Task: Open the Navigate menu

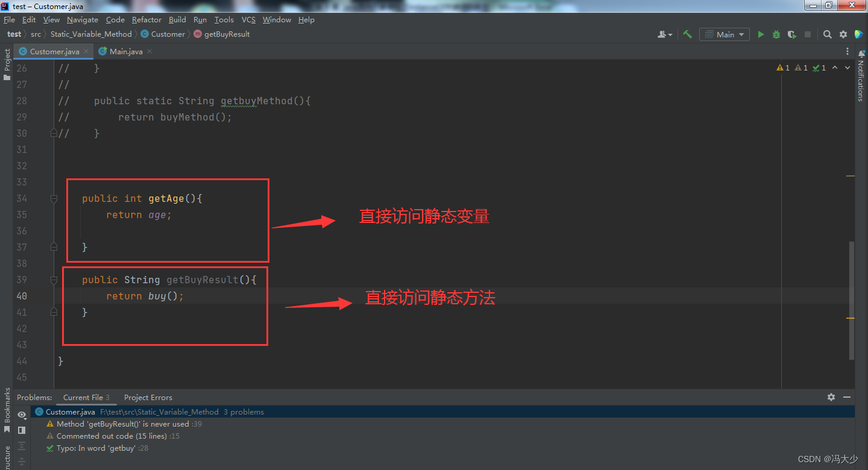Action: pos(82,20)
